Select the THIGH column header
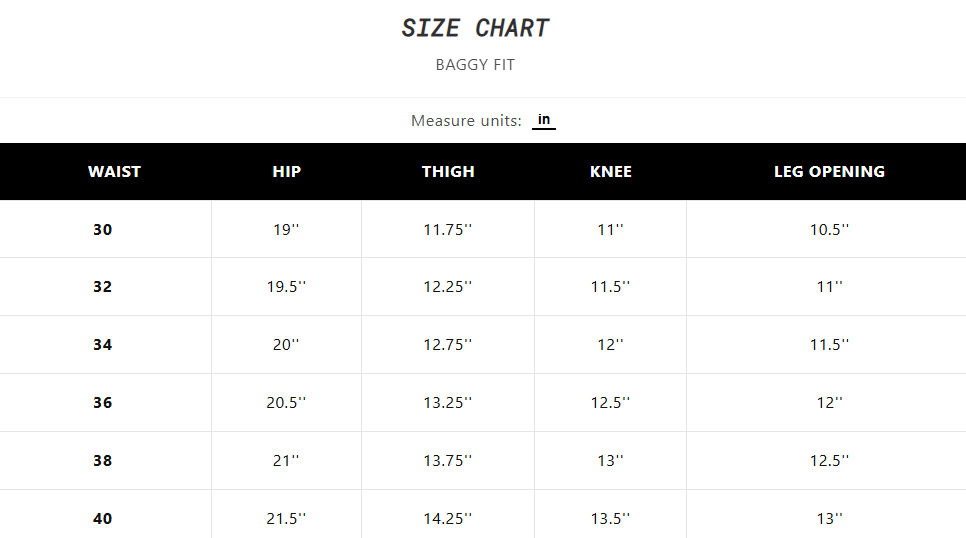Viewport: 966px width, 538px height. pyautogui.click(x=448, y=172)
